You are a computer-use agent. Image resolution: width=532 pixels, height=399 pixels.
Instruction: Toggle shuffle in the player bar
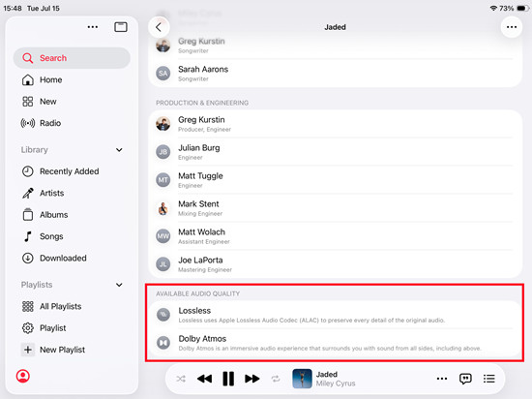click(x=181, y=379)
